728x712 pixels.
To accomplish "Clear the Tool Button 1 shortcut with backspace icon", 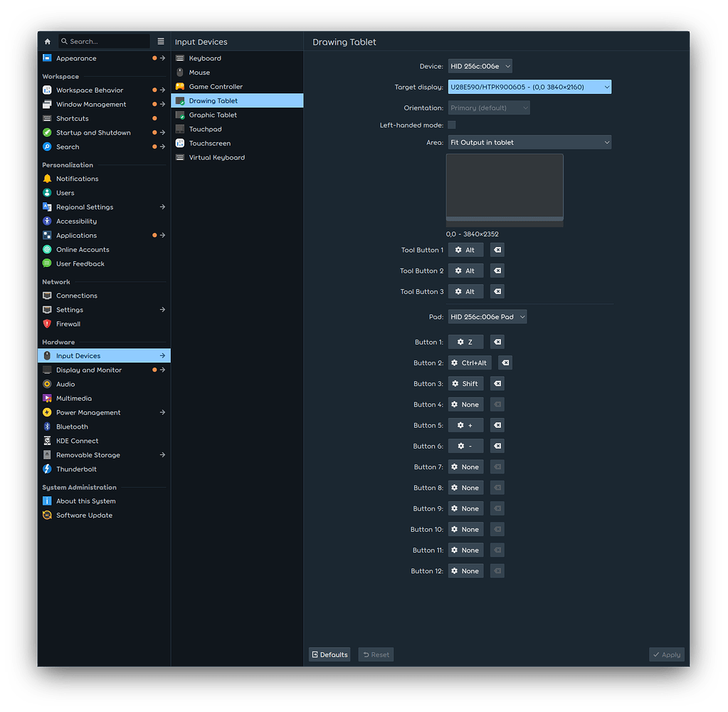I will [496, 249].
